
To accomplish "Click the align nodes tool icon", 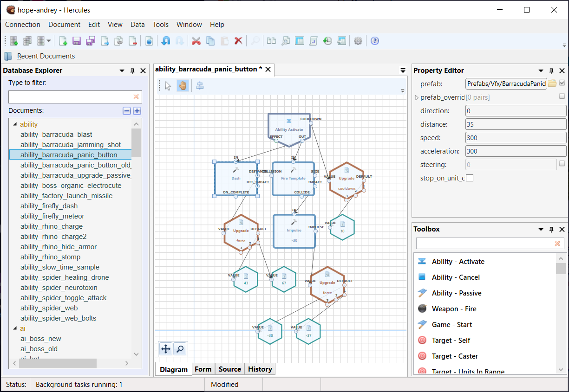I will pos(200,86).
